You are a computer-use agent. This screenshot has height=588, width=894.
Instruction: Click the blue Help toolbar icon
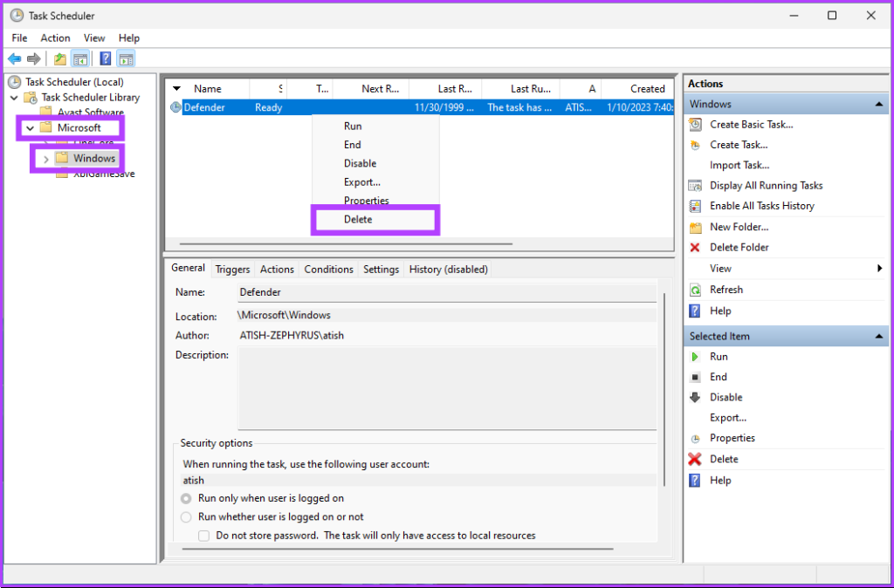pyautogui.click(x=105, y=59)
